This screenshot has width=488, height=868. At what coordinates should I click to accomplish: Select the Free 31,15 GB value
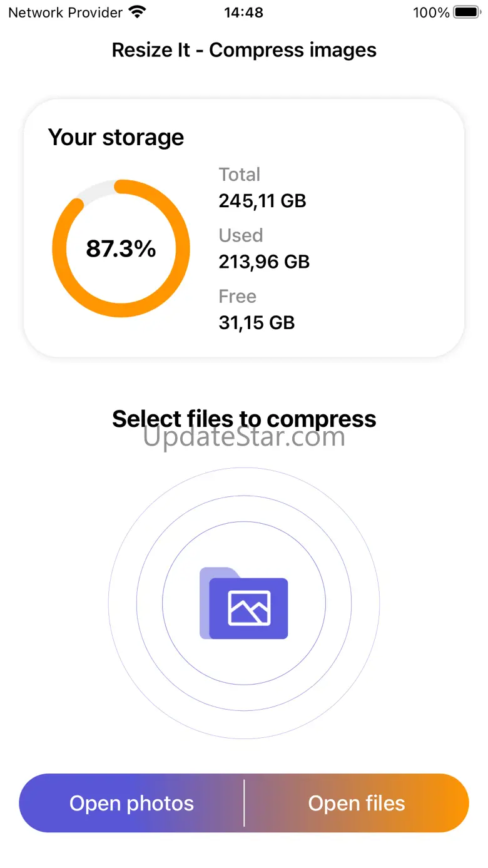[x=257, y=322]
